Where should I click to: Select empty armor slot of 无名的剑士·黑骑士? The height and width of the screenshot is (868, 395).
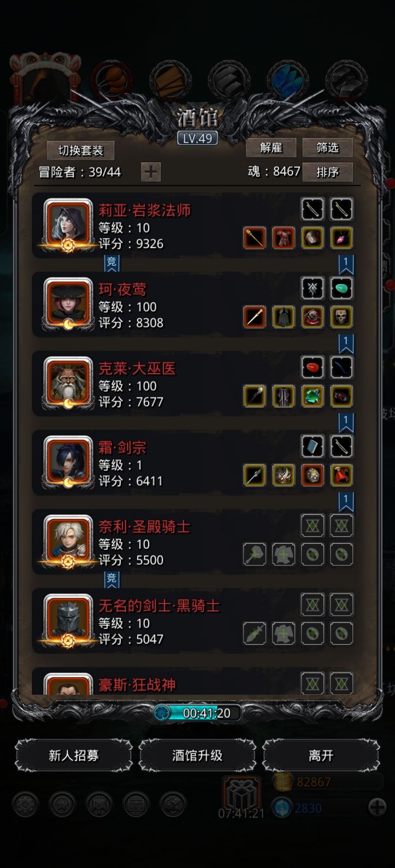click(x=283, y=633)
